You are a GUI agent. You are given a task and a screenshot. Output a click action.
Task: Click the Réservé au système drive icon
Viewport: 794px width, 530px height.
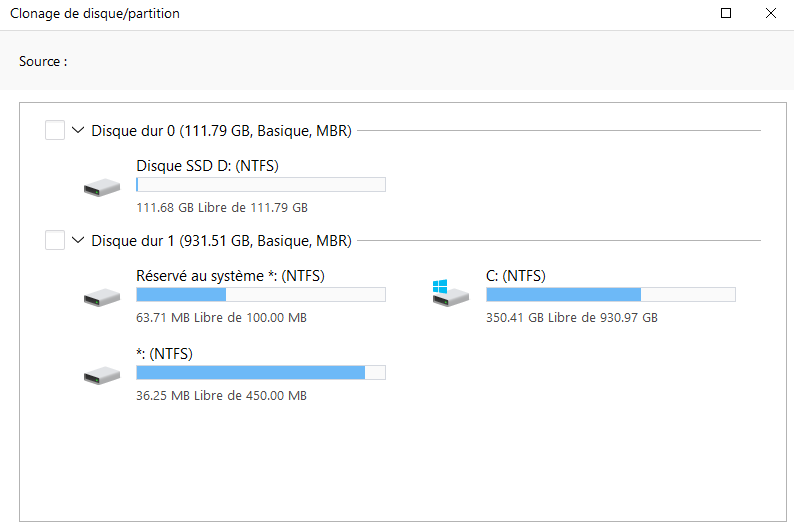click(x=102, y=297)
